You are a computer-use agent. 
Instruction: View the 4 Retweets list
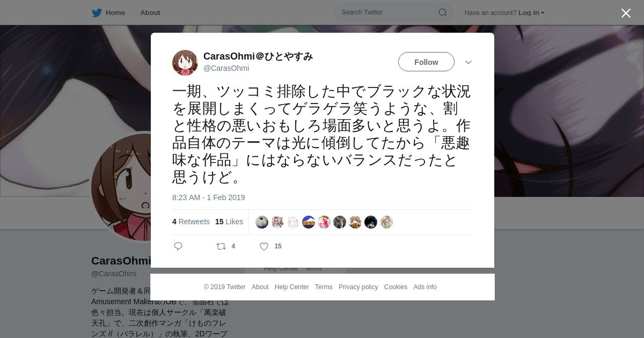pyautogui.click(x=191, y=222)
